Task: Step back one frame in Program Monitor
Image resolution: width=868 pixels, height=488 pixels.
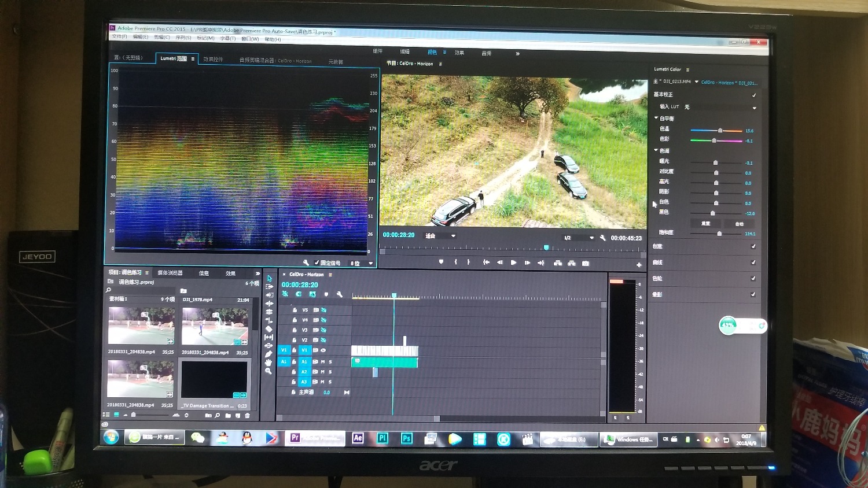Action: pyautogui.click(x=499, y=263)
